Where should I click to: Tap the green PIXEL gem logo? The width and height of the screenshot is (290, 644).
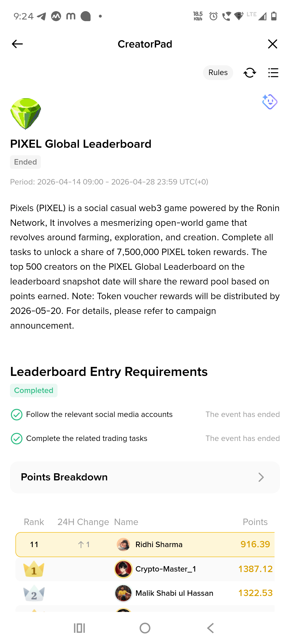25,114
